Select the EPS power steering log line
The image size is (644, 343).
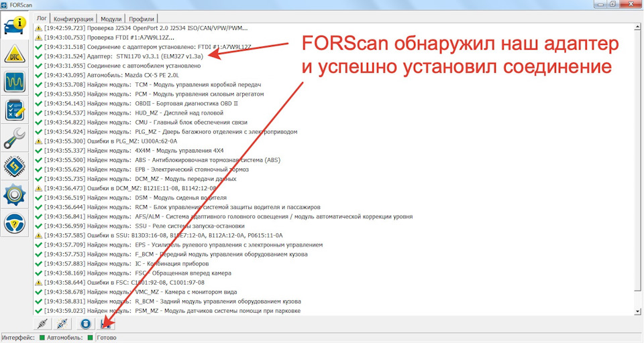[184, 245]
